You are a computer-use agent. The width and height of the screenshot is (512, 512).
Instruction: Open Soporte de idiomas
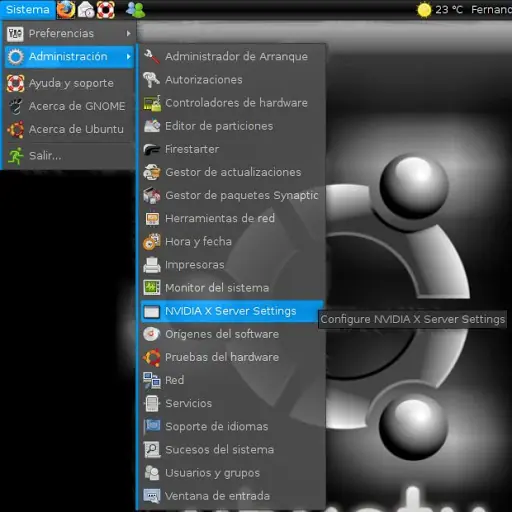point(232,427)
